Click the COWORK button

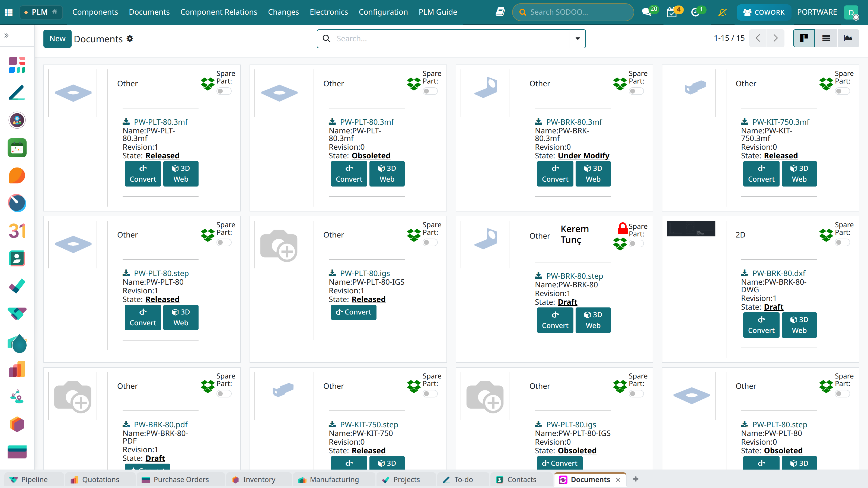pyautogui.click(x=764, y=12)
